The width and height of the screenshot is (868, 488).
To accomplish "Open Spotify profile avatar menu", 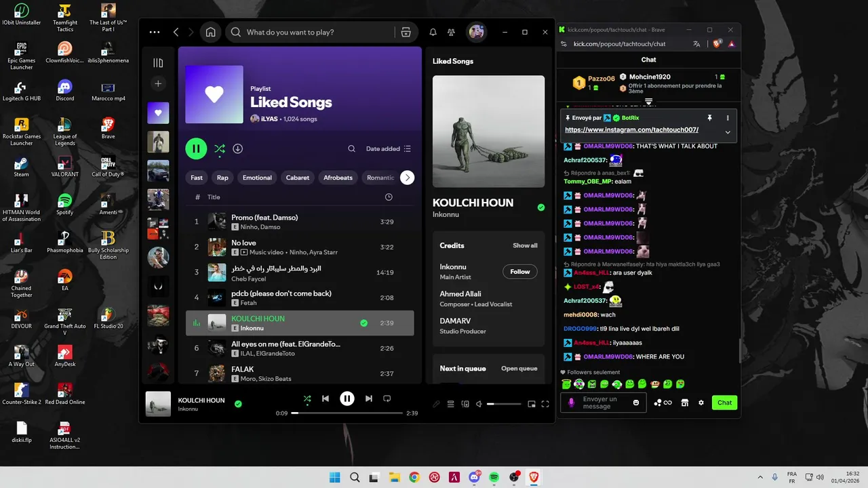I will pyautogui.click(x=476, y=32).
